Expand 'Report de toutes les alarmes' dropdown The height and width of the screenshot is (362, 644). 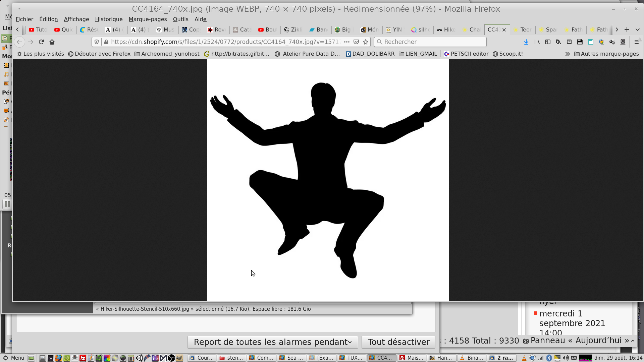(272, 342)
